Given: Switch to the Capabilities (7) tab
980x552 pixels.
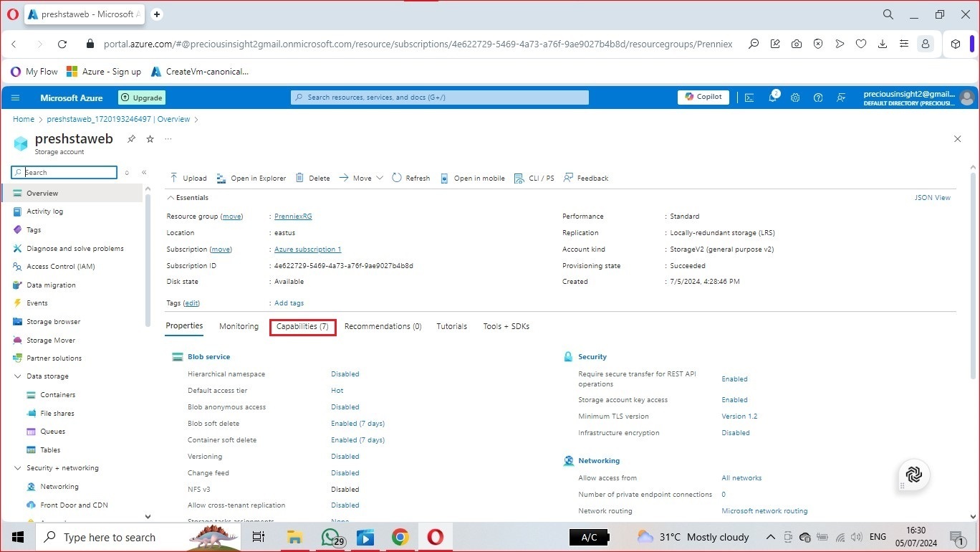Looking at the screenshot, I should (x=302, y=326).
